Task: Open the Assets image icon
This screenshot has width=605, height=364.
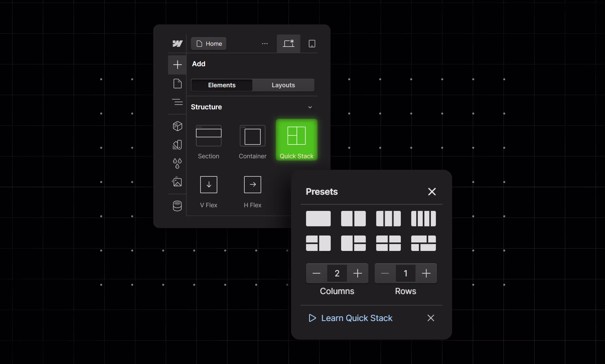Action: tap(177, 182)
